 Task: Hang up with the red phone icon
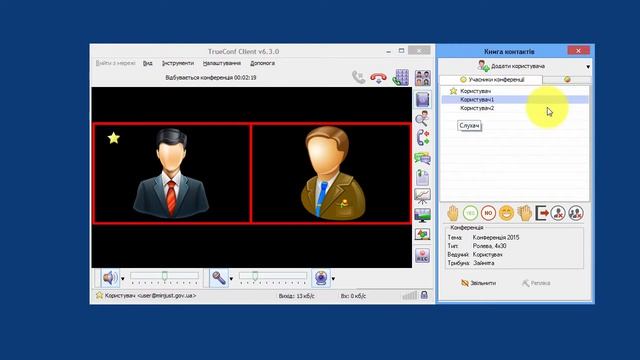coord(378,78)
